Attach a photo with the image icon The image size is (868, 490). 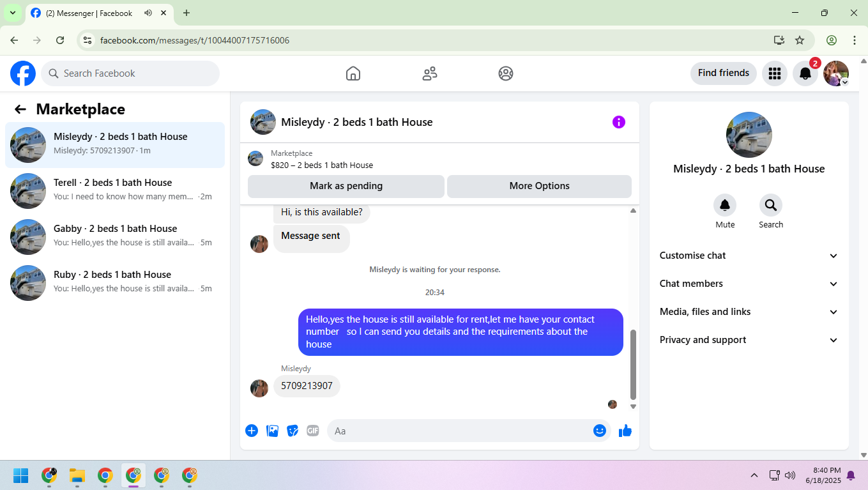coord(272,431)
